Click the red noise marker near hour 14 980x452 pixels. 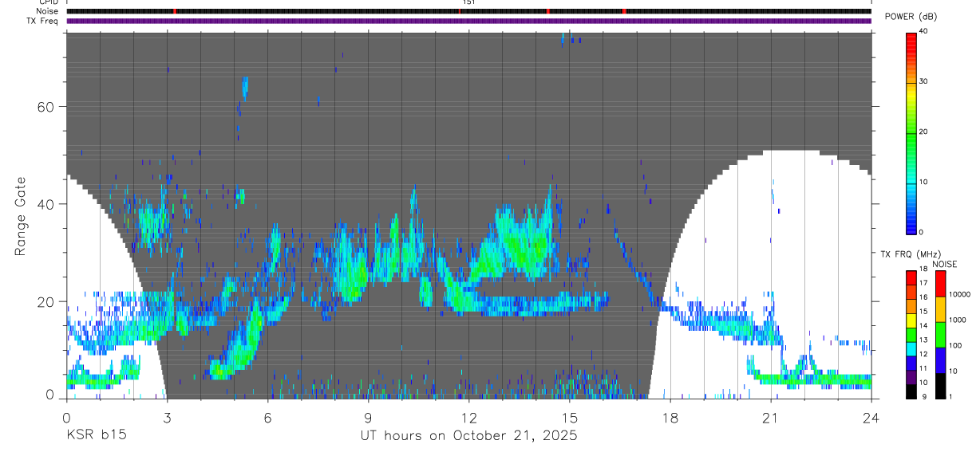coord(547,11)
